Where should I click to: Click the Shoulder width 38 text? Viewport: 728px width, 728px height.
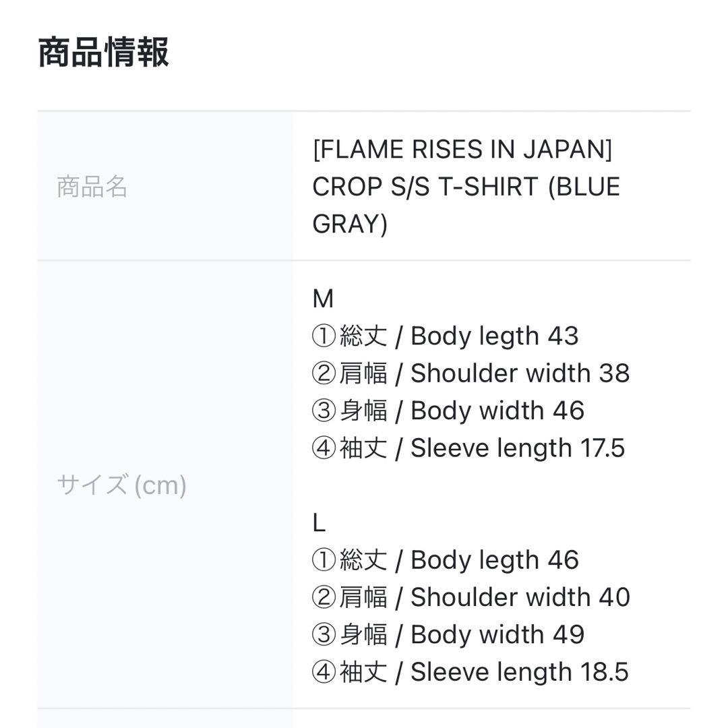click(520, 373)
